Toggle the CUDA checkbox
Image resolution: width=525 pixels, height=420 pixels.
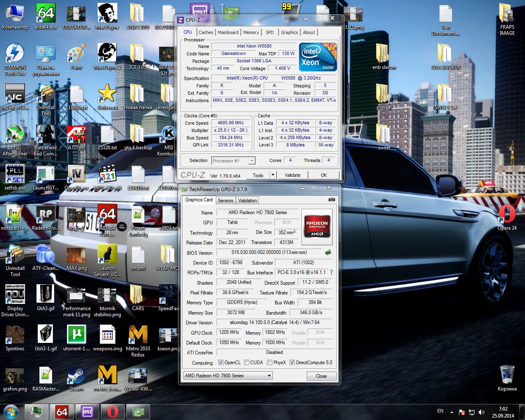(247, 363)
